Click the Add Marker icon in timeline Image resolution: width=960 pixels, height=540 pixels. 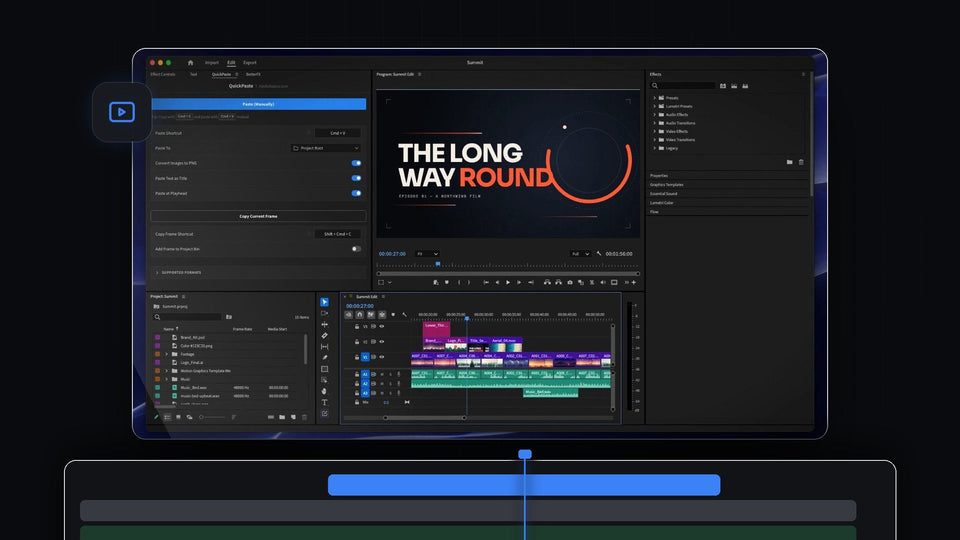tap(393, 315)
